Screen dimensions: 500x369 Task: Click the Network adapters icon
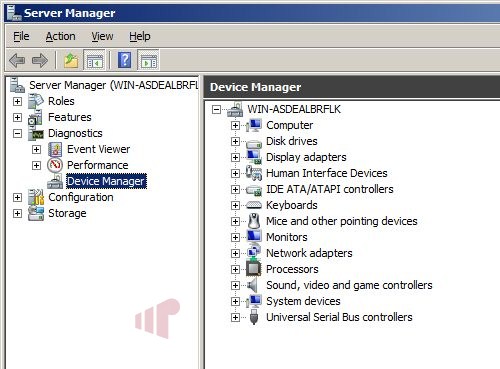pyautogui.click(x=254, y=253)
